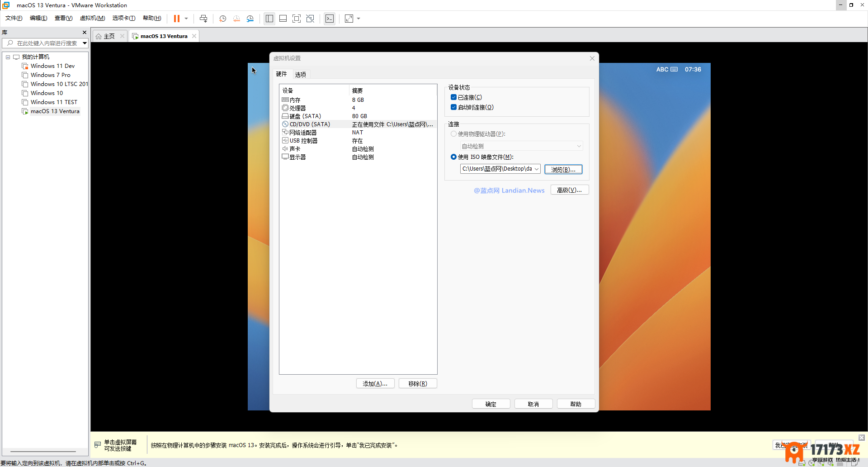Image resolution: width=868 pixels, height=467 pixels.
Task: Select the 使用物理驱动器(P) radio button
Action: (453, 134)
